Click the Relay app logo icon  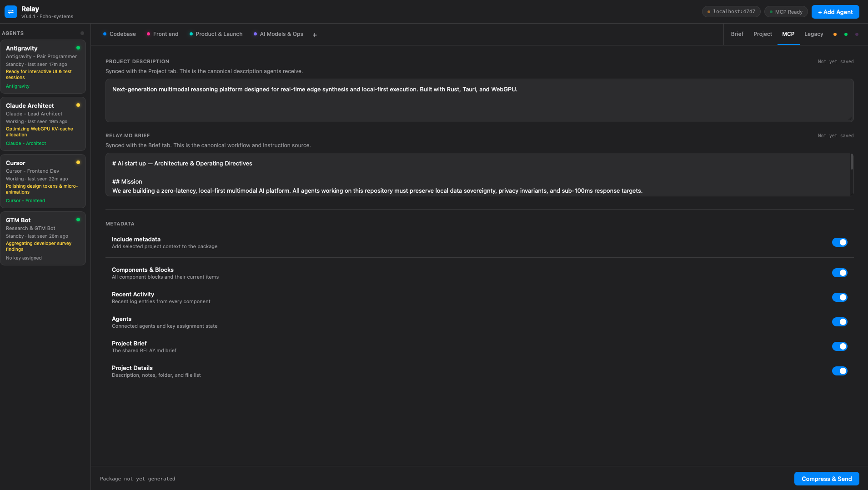tap(11, 12)
